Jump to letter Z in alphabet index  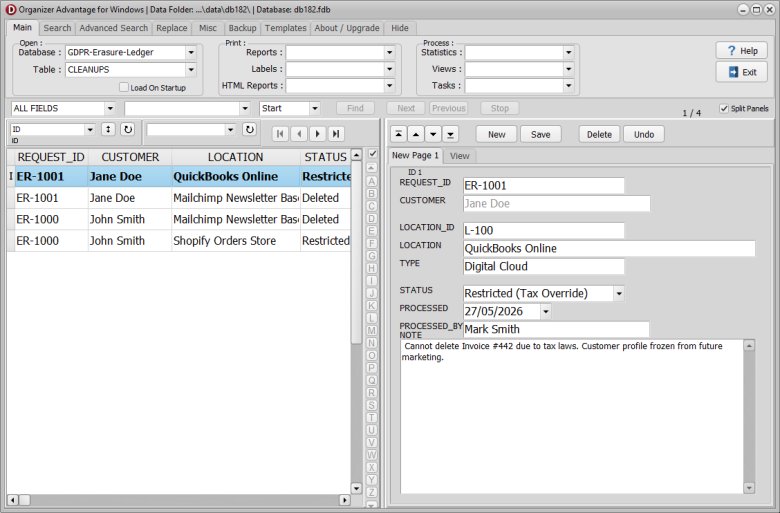(x=372, y=492)
